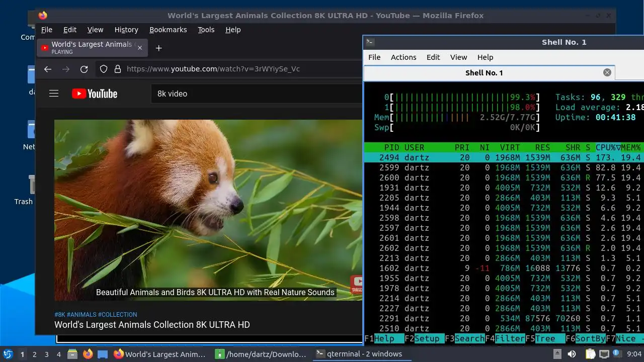644x362 pixels.
Task: Open the Firefox Edit menu
Action: 70,30
